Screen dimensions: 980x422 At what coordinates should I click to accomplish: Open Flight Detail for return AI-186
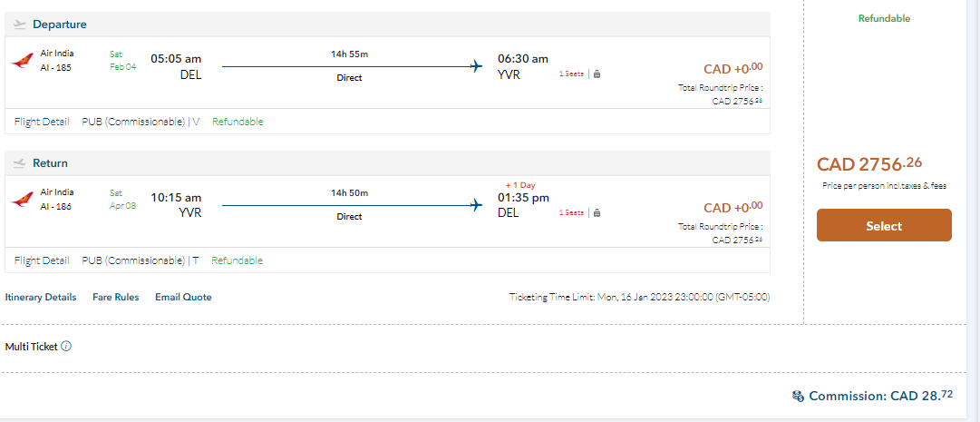(42, 260)
